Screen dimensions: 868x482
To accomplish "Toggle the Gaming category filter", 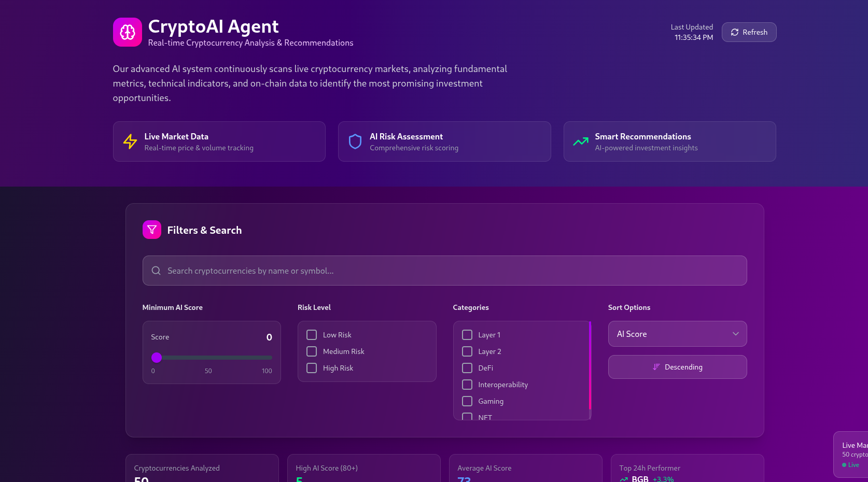I will pos(467,401).
